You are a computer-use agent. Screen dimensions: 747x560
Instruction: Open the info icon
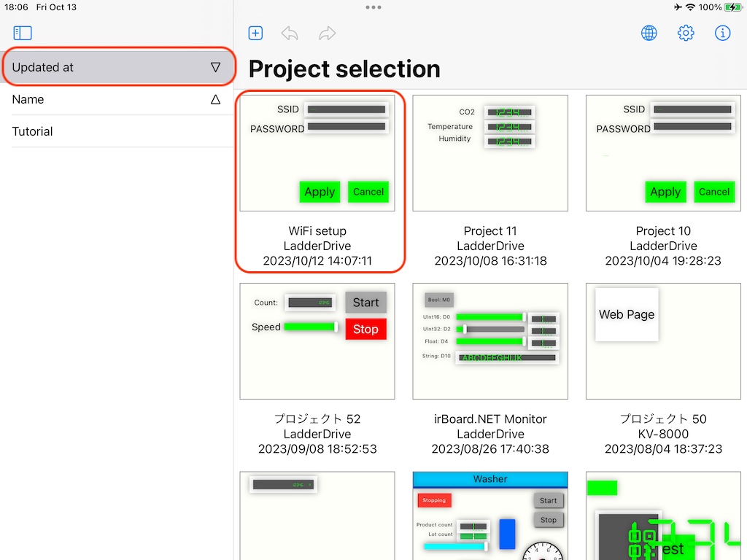722,33
